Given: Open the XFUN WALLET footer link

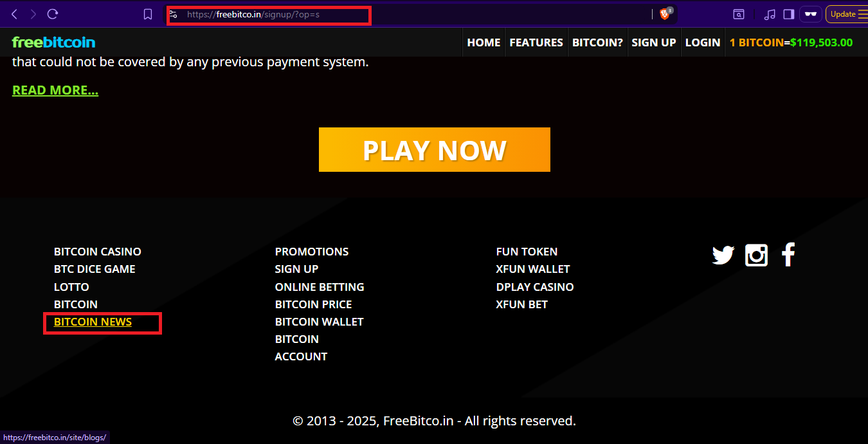Looking at the screenshot, I should (533, 269).
